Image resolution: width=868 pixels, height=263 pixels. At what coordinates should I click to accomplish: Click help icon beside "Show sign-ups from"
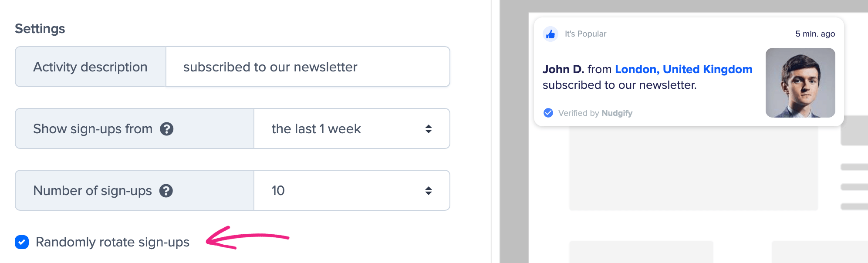pos(167,129)
